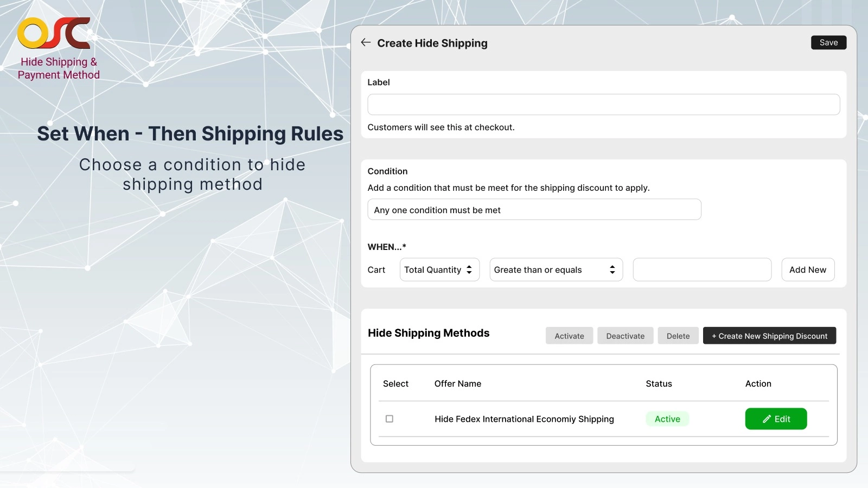This screenshot has height=488, width=868.
Task: Click the arrow icon beside Create Hide Shipping title
Action: (366, 43)
